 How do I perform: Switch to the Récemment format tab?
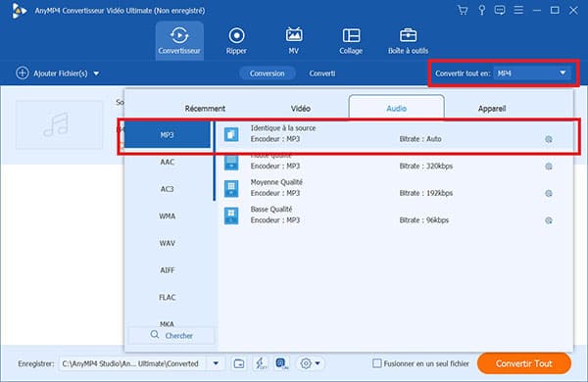pos(205,109)
